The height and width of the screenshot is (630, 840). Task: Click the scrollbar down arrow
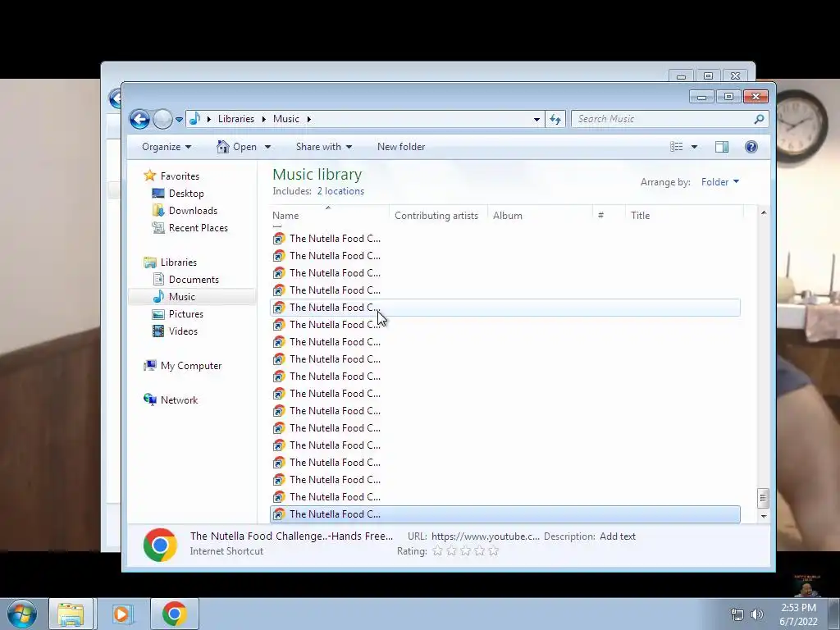pyautogui.click(x=764, y=516)
